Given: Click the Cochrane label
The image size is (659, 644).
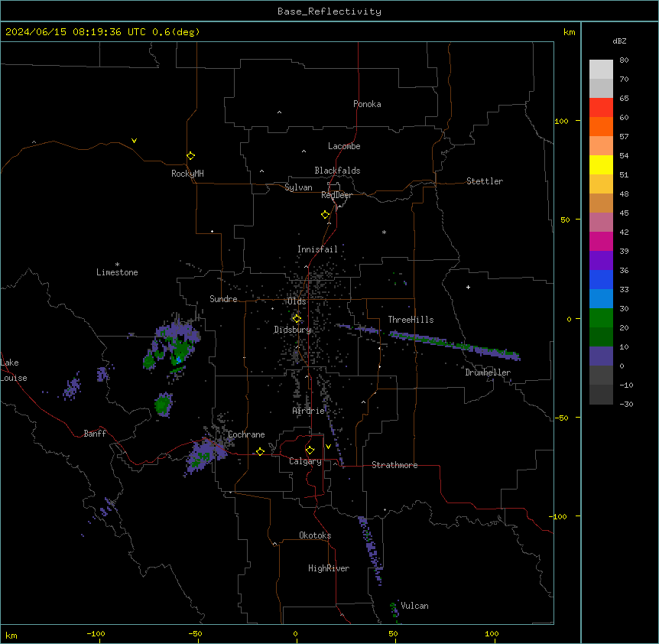Looking at the screenshot, I should [246, 434].
